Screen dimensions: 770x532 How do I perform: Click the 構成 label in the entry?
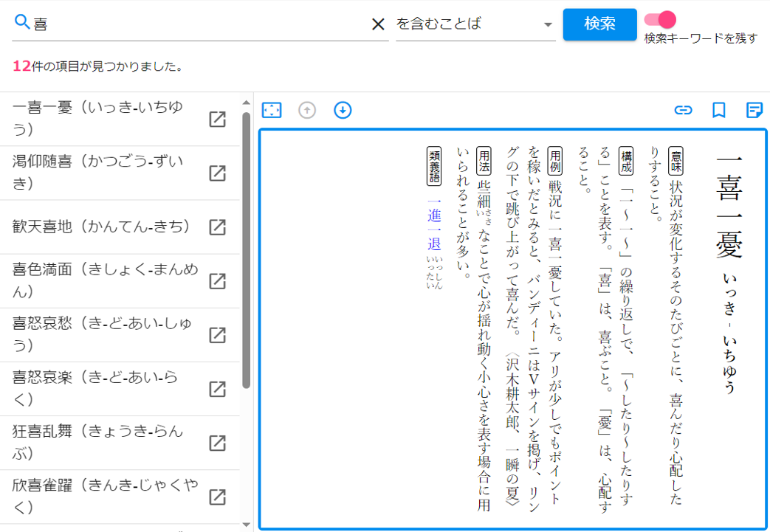[625, 161]
